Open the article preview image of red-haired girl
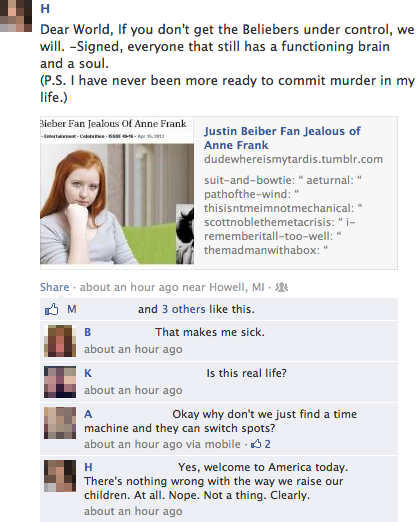The height and width of the screenshot is (522, 416). coord(117,193)
